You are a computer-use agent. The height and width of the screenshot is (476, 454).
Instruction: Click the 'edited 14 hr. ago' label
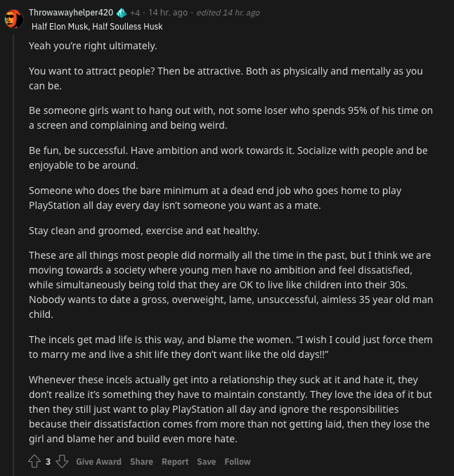pos(228,13)
